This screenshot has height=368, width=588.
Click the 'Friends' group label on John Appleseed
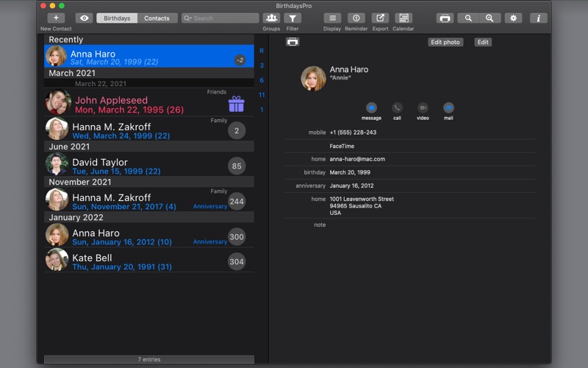click(217, 92)
